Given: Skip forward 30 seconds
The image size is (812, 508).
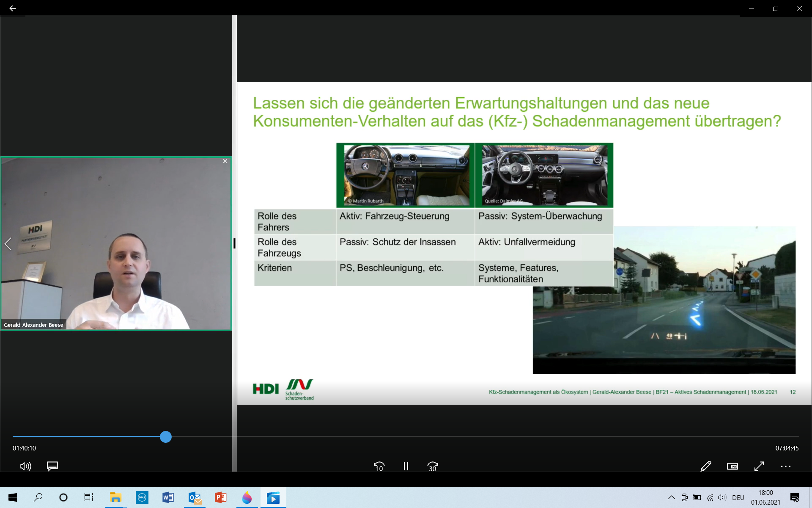Looking at the screenshot, I should tap(433, 466).
